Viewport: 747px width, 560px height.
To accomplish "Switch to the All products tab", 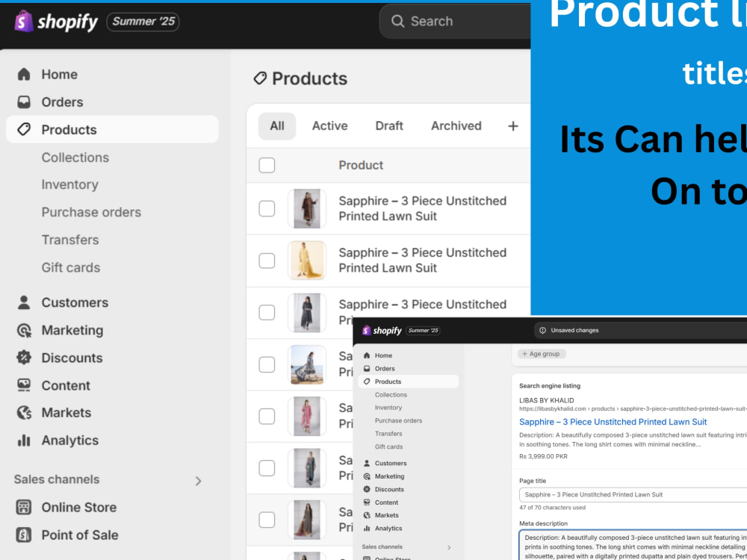I will click(277, 126).
